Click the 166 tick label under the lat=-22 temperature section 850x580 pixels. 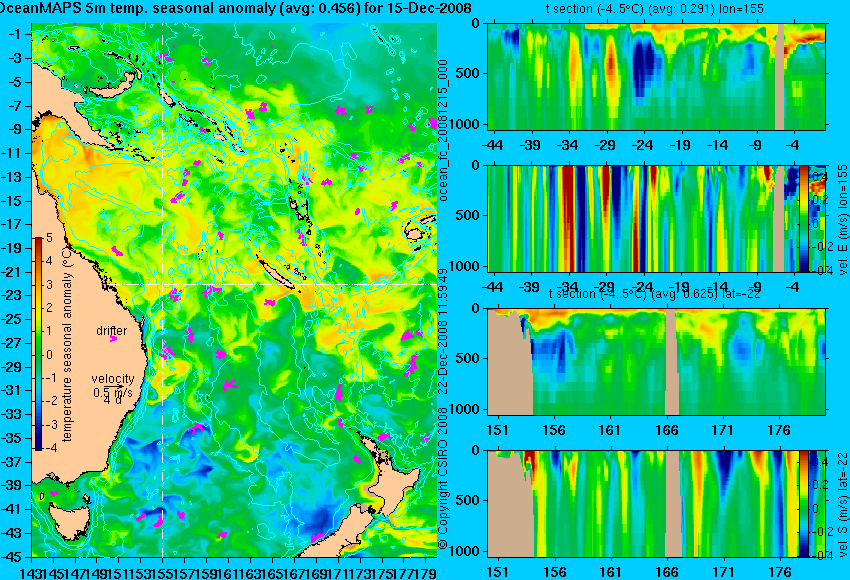[x=666, y=430]
